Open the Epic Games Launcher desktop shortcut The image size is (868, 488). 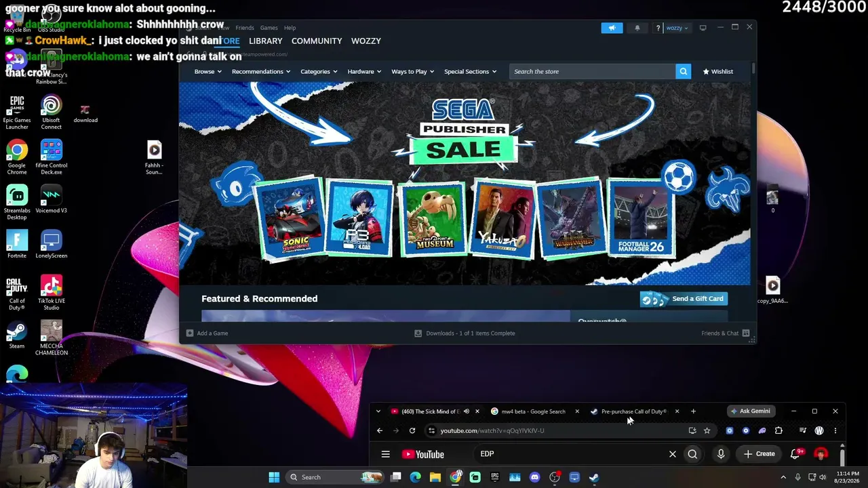coord(17,113)
